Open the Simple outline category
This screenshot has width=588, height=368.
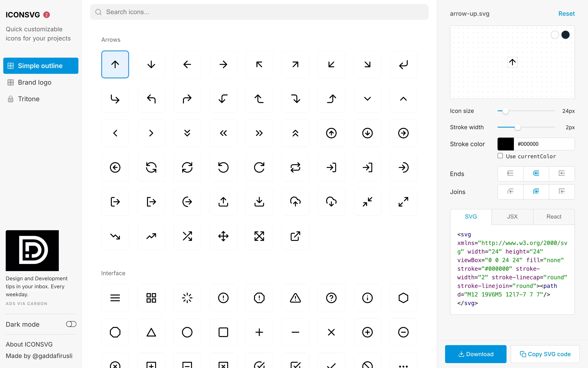click(x=41, y=66)
